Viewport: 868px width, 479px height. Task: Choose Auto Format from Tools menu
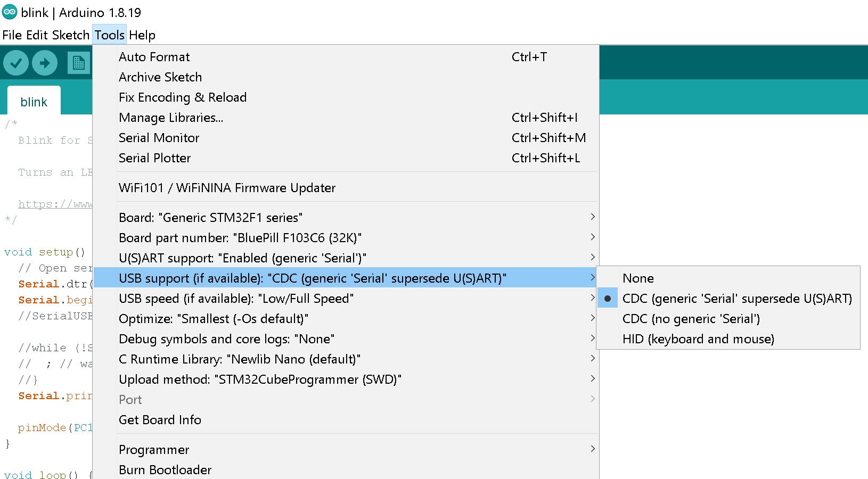[346, 57]
